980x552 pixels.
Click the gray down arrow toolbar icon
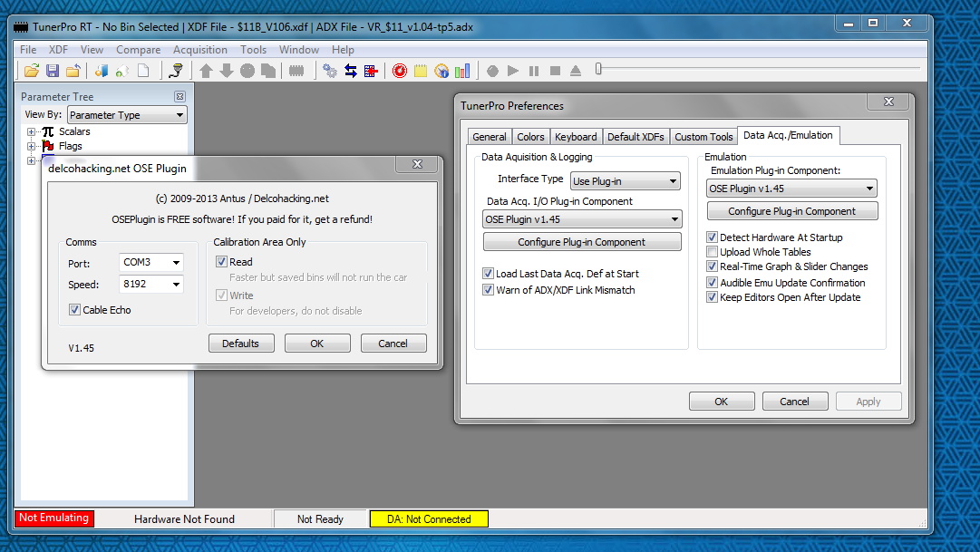click(227, 71)
